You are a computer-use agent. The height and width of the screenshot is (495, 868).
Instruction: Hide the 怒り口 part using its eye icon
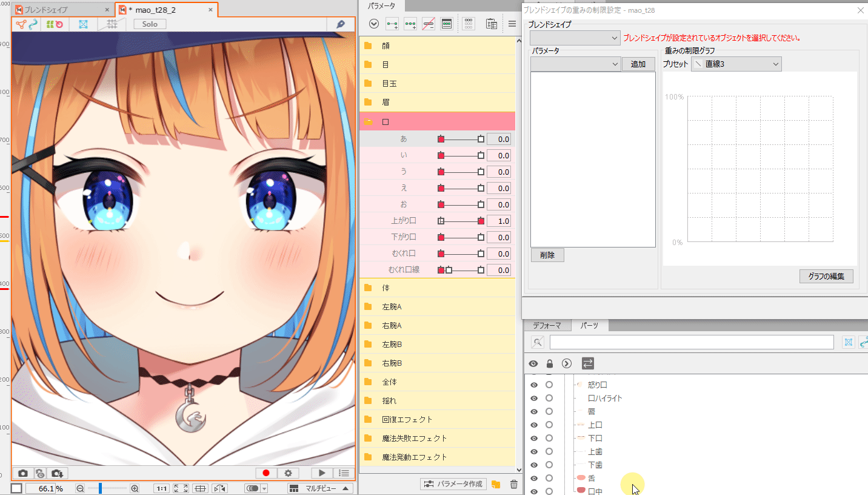point(534,385)
